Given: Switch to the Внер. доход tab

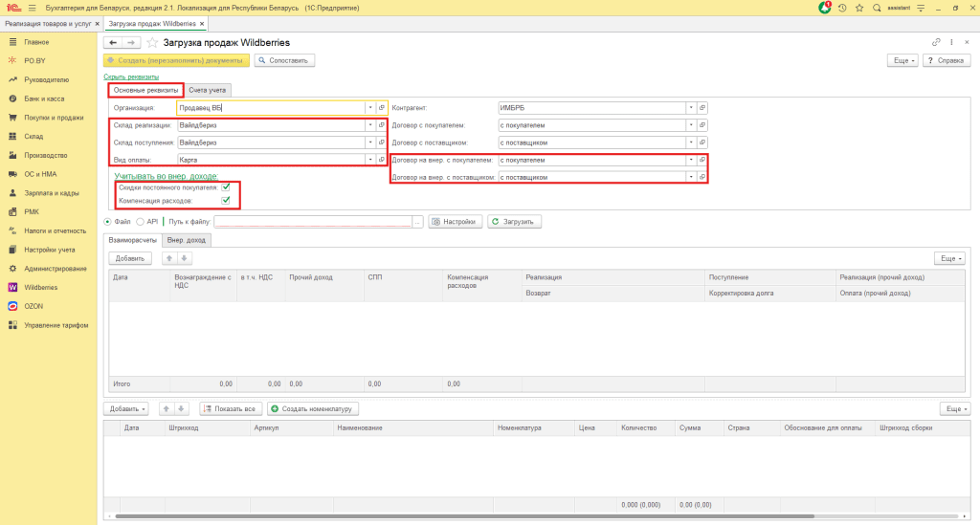Looking at the screenshot, I should pyautogui.click(x=183, y=240).
